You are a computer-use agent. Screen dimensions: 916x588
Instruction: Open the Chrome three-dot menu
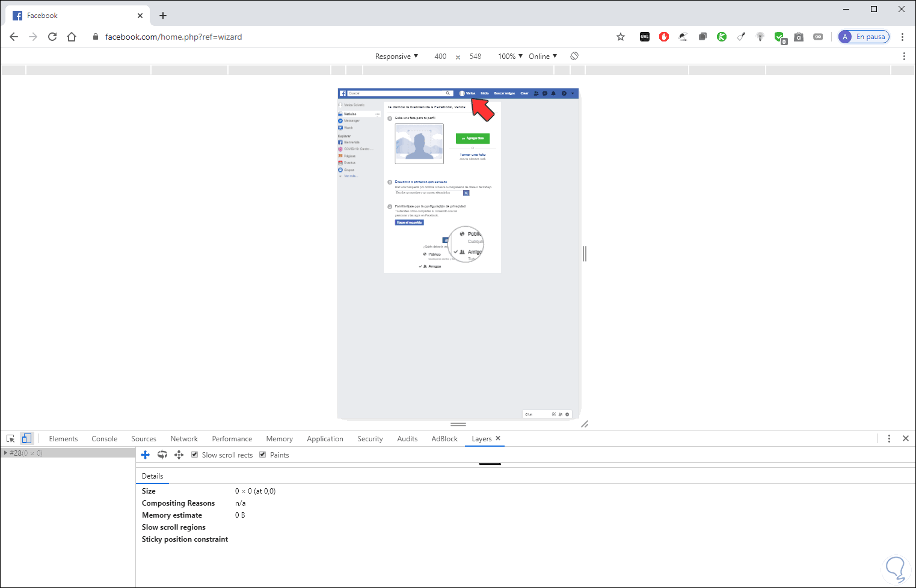(902, 37)
